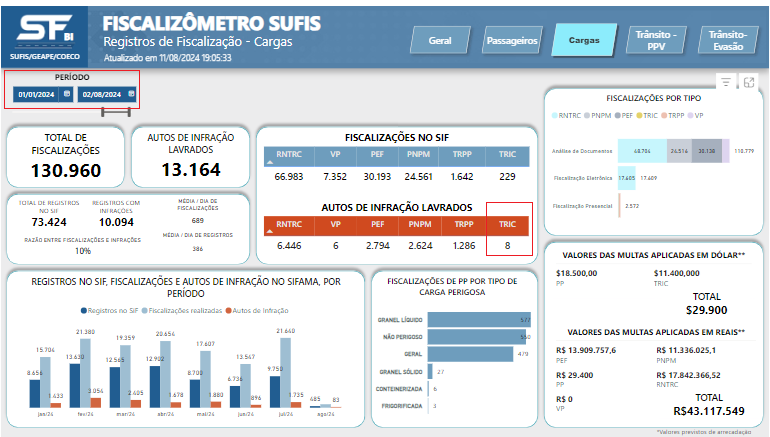
Task: Toggle the RNTRC legend in Fiscalizações por Tipo
Action: (x=568, y=116)
